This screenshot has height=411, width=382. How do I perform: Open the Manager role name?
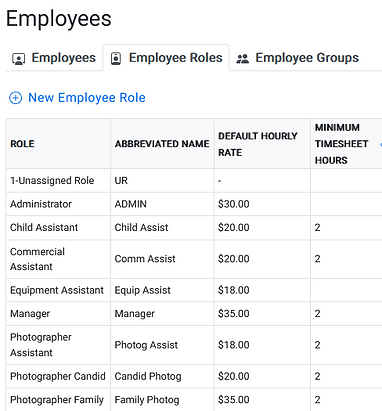pos(30,314)
